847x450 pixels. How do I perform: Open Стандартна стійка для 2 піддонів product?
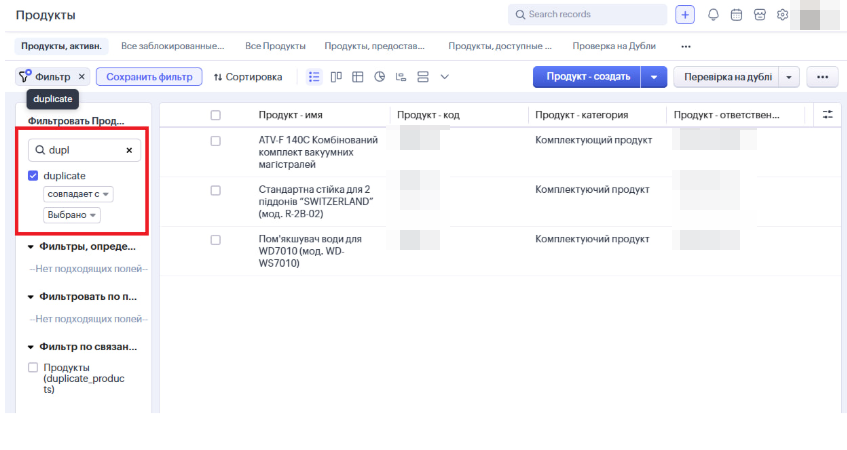coord(315,202)
